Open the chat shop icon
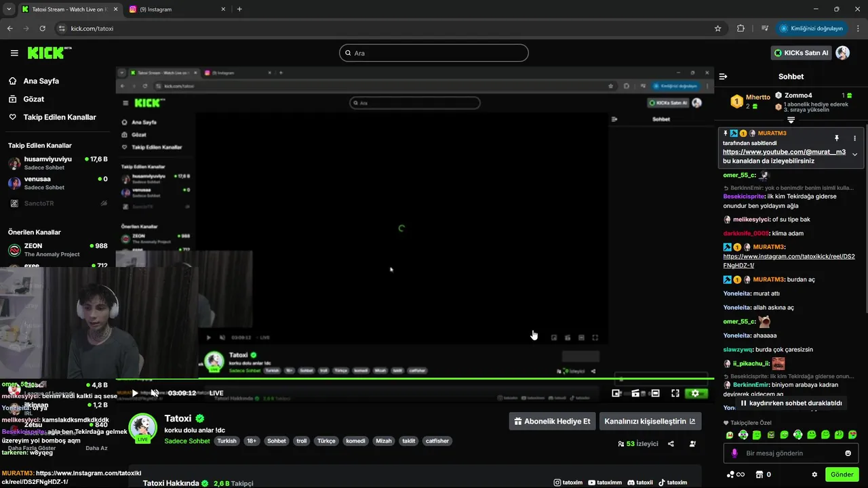 pyautogui.click(x=759, y=474)
